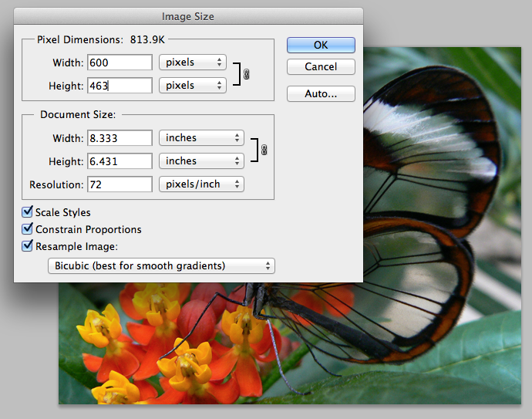Image resolution: width=532 pixels, height=419 pixels.
Task: Click the document Height field showing 6.431
Action: 120,161
